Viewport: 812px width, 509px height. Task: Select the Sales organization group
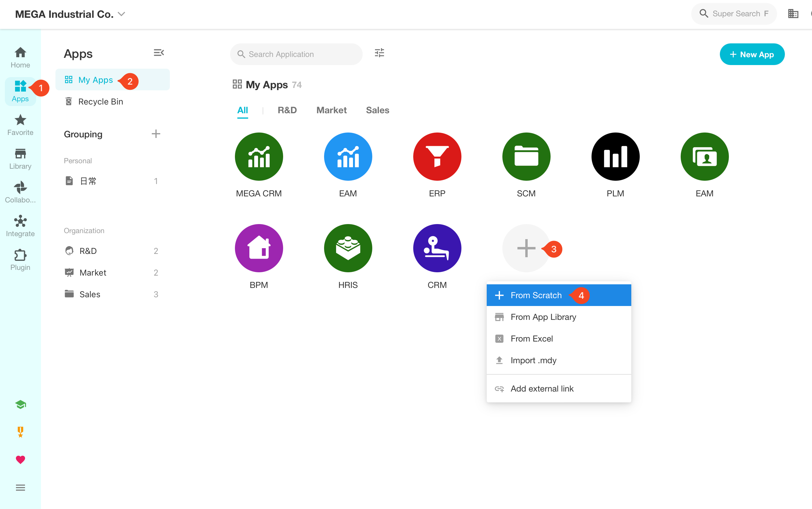tap(89, 294)
